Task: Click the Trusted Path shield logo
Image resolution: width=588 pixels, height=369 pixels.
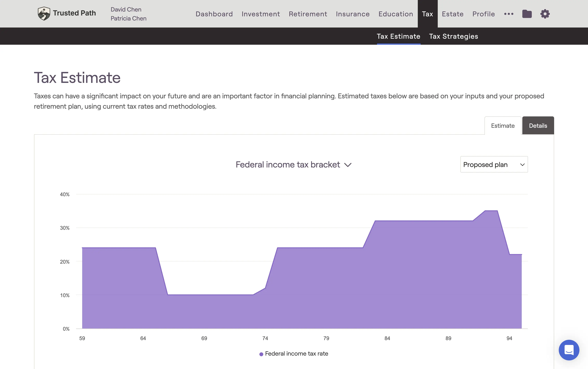Action: 44,13
